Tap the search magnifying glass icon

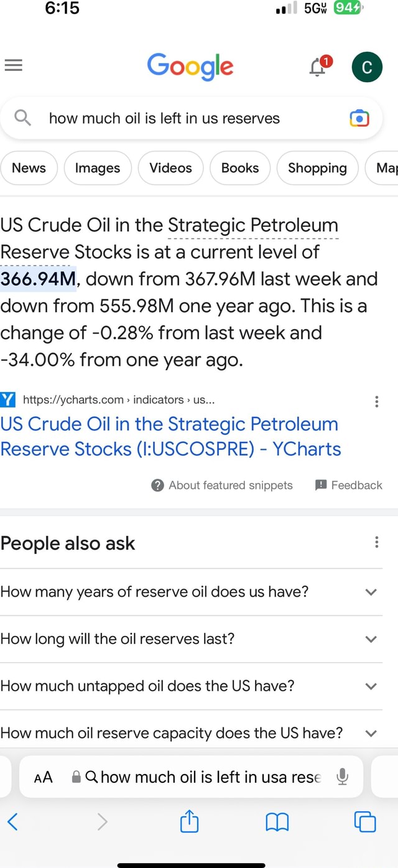click(x=22, y=118)
